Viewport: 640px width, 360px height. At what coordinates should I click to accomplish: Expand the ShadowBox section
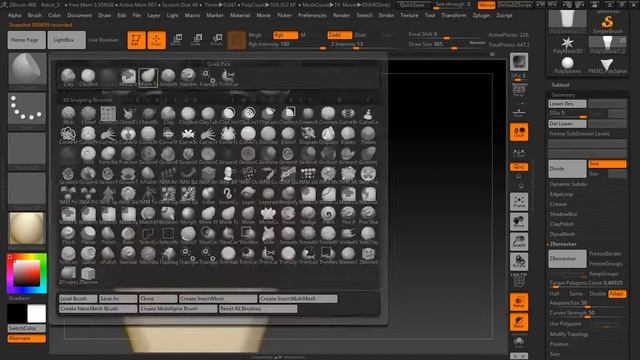pos(563,214)
